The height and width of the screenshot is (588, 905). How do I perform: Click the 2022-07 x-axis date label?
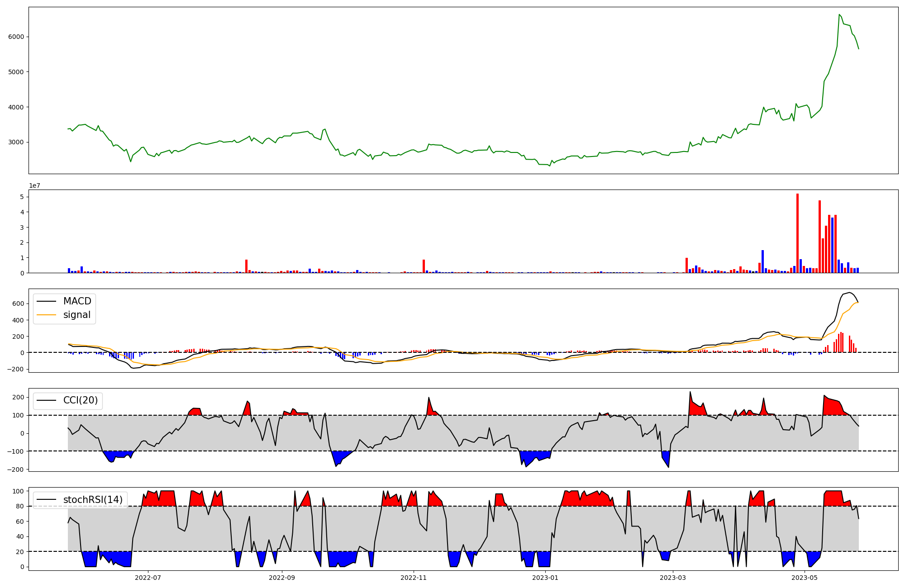click(148, 578)
